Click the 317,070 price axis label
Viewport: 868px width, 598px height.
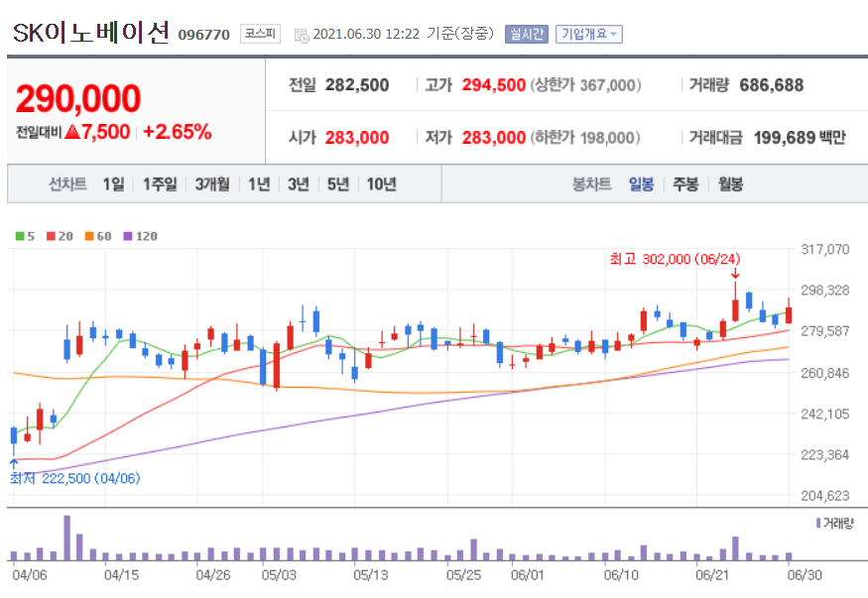(824, 250)
